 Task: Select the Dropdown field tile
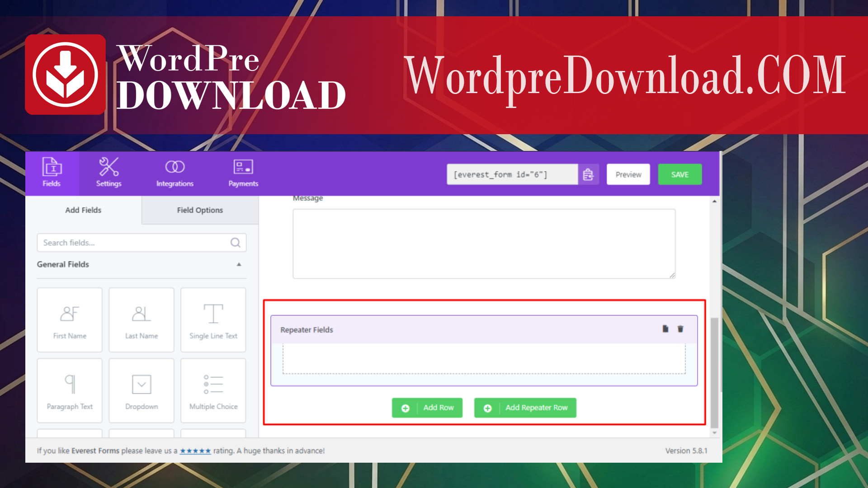142,390
